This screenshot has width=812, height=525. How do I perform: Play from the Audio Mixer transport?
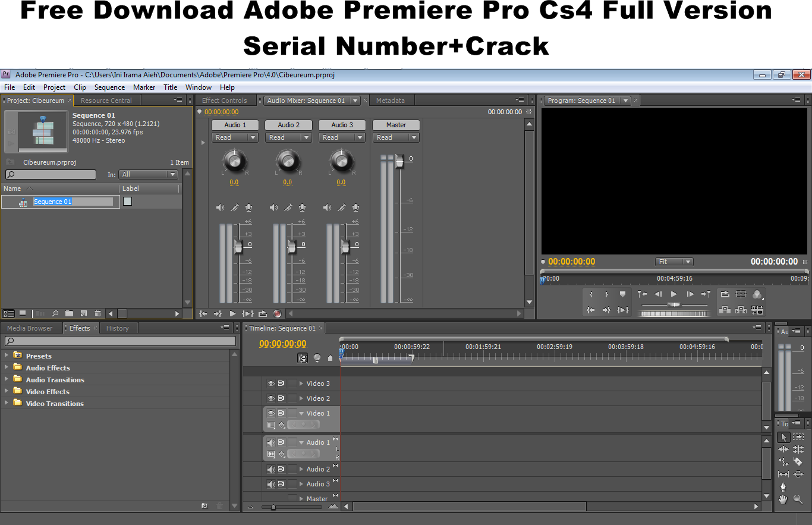click(x=232, y=313)
